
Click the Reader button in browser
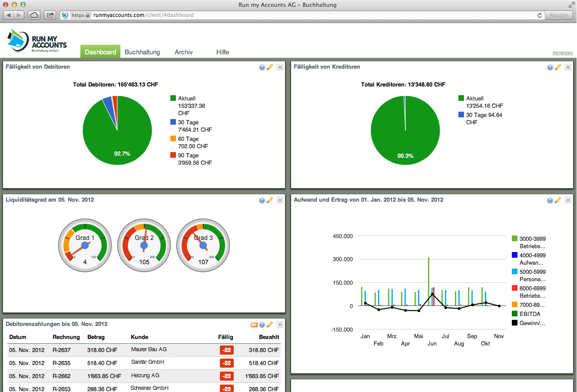coord(559,15)
